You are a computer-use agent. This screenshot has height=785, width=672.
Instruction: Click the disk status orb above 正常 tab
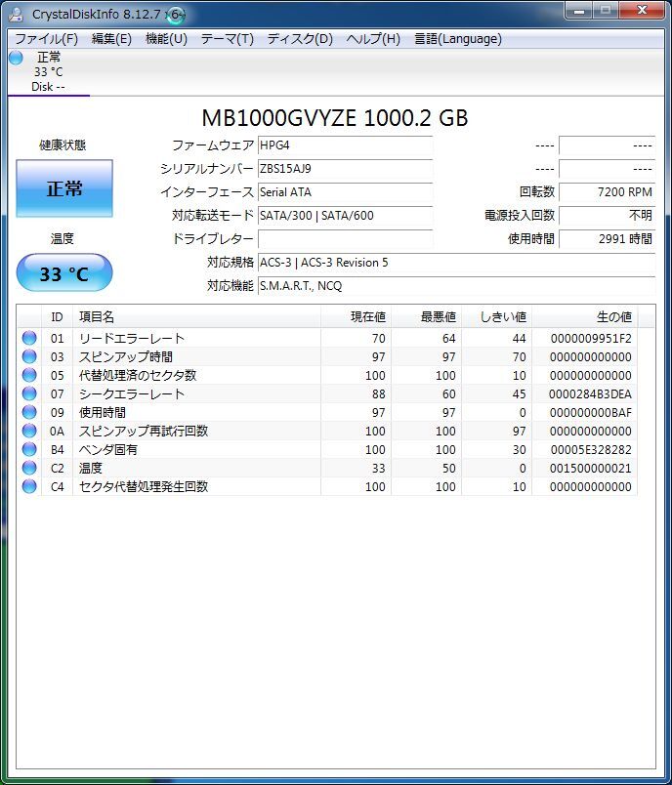[16, 58]
